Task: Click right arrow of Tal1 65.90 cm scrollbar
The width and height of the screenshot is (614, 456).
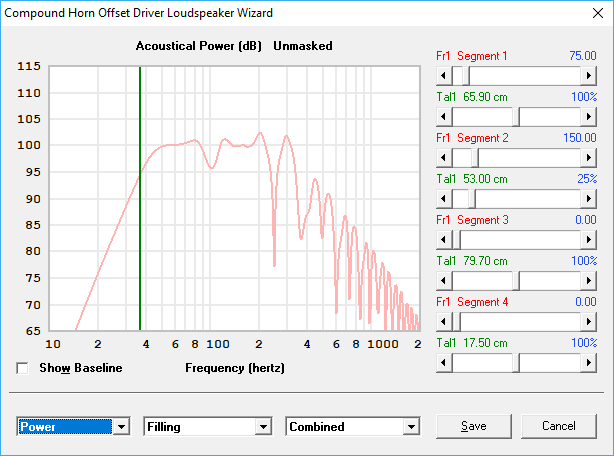Action: (589, 117)
